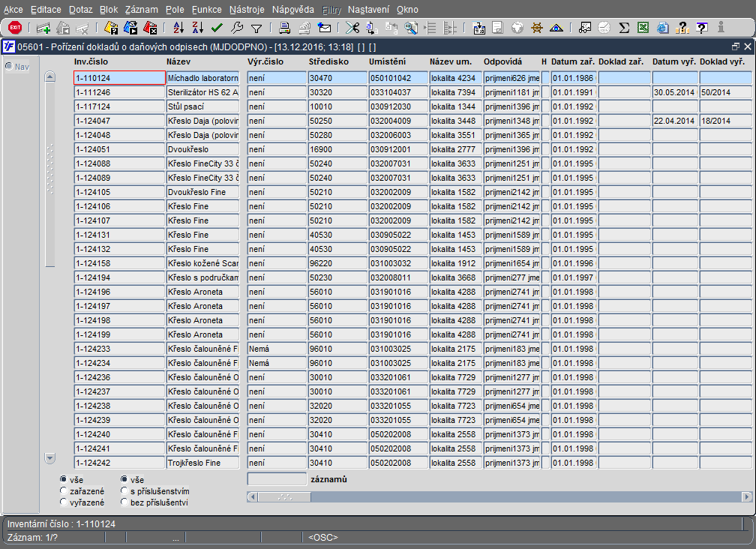The height and width of the screenshot is (549, 756).
Task: Click the printer icon in toolbar
Action: point(285,28)
